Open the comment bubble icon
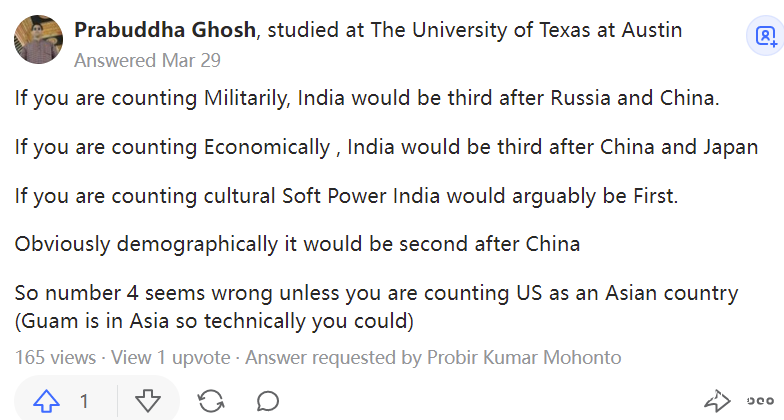 (267, 401)
